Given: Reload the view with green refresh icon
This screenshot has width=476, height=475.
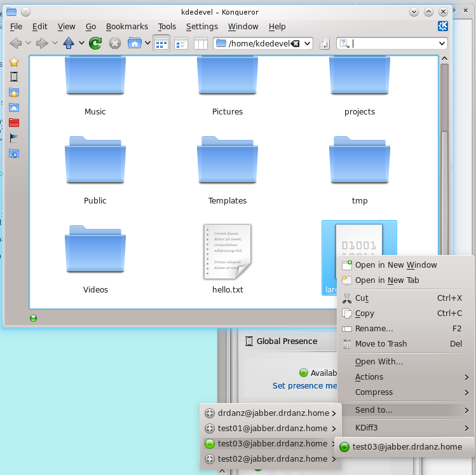Looking at the screenshot, I should click(x=95, y=43).
